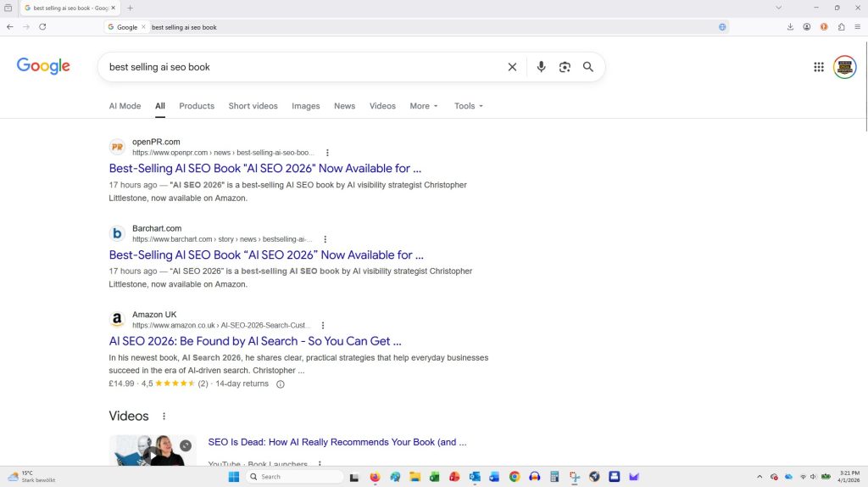Click the Windows taskbar search box
The width and height of the screenshot is (868, 487).
click(294, 477)
